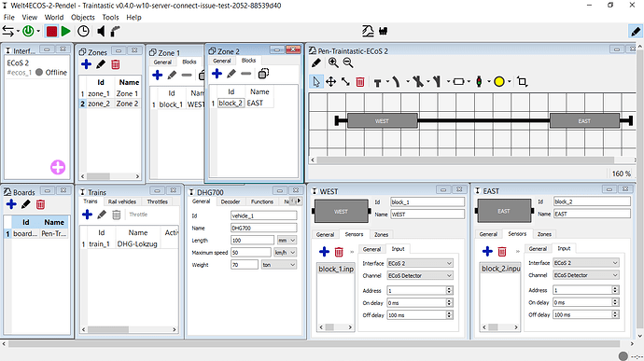Click the resize board to contents icon
This screenshot has width=644, height=361.
[x=522, y=81]
